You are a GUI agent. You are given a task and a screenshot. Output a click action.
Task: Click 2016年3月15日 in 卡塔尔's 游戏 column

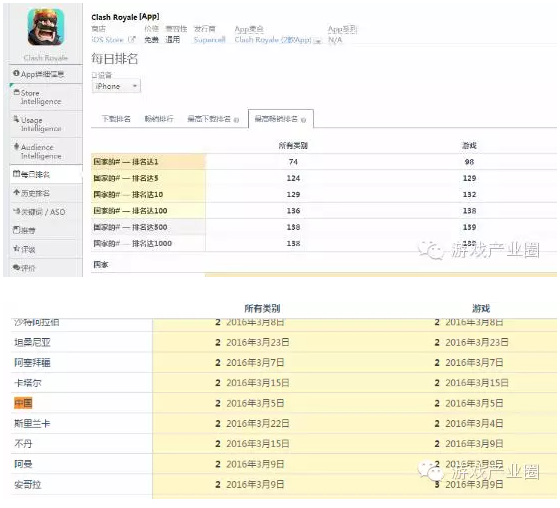477,383
